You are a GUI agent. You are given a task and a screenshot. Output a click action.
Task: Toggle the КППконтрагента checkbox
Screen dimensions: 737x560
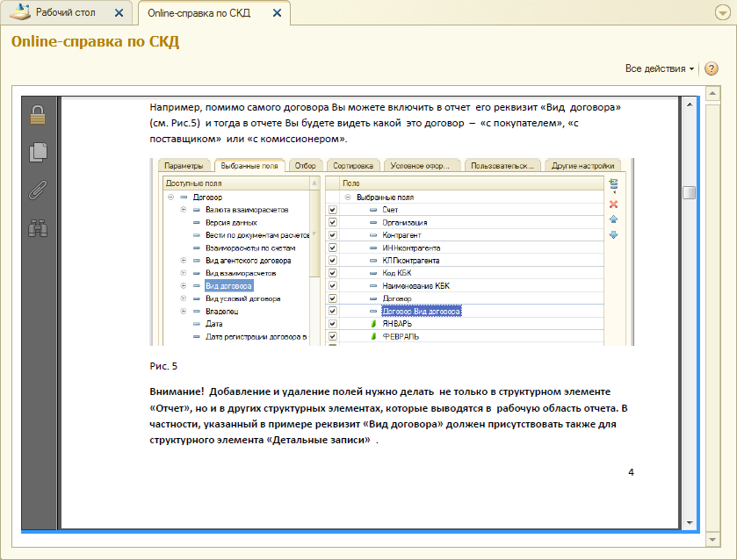333,261
